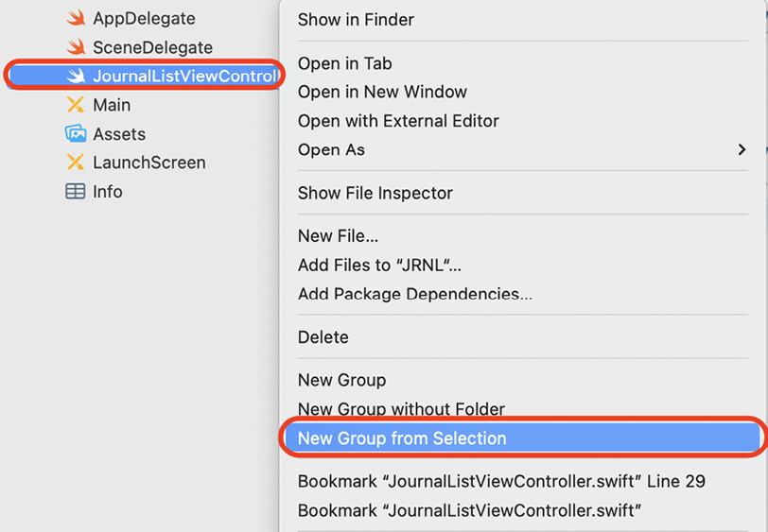The image size is (768, 532).
Task: Click the JournalListViewController Swift icon
Action: pos(76,76)
